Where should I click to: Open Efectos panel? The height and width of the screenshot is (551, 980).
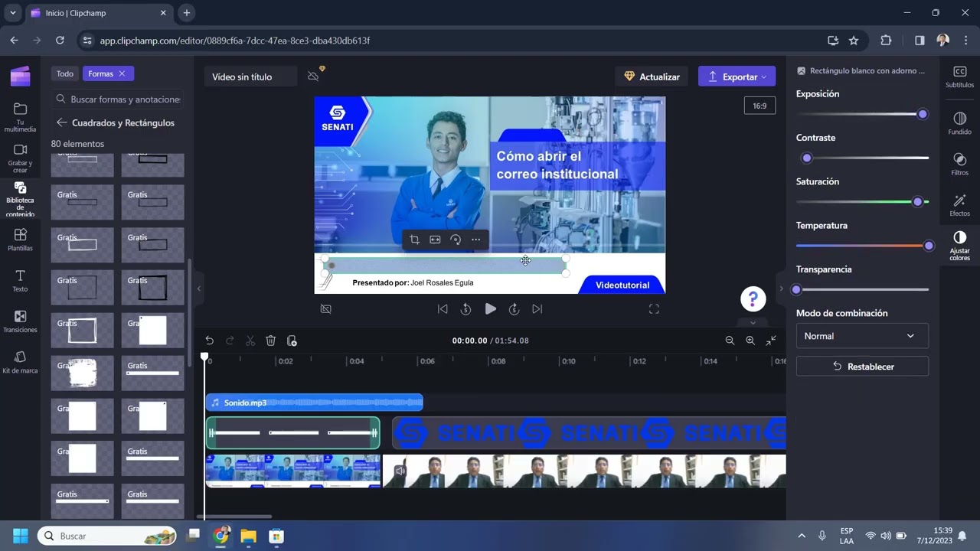pyautogui.click(x=959, y=205)
